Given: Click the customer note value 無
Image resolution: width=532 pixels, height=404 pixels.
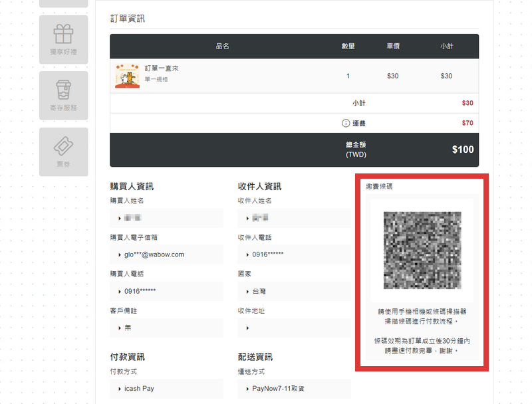Looking at the screenshot, I should click(128, 328).
